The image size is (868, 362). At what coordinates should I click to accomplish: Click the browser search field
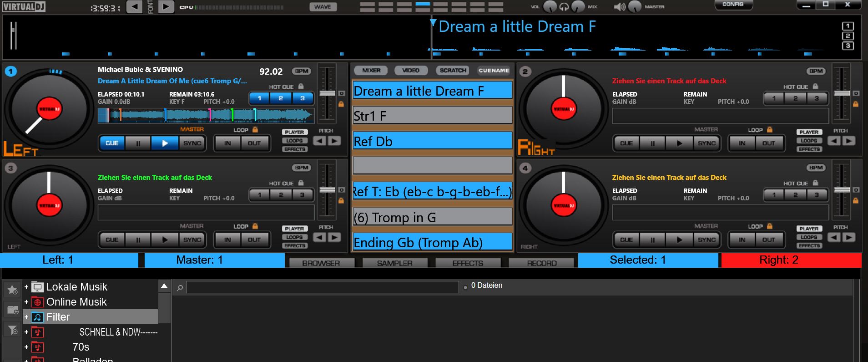pos(323,287)
